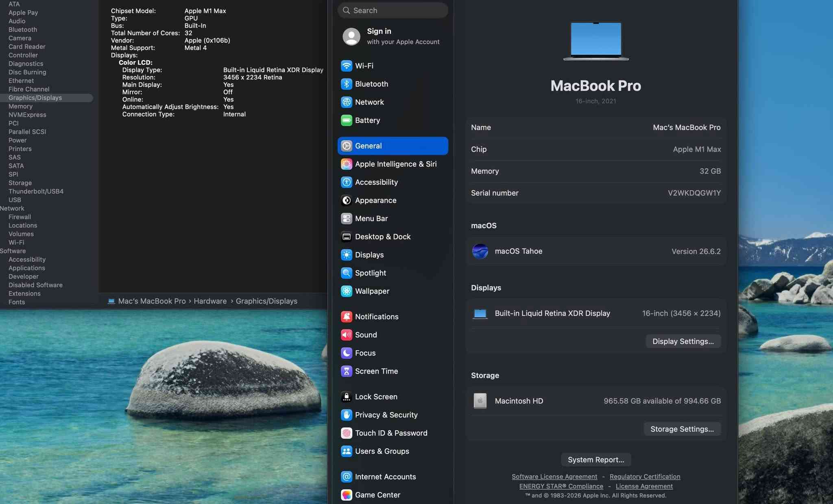
Task: Select the Battery icon in sidebar
Action: click(x=346, y=120)
